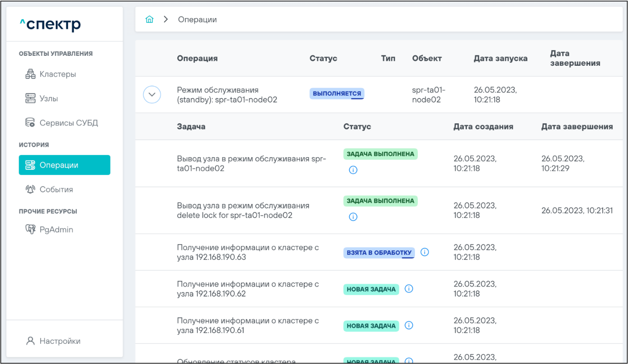628x364 pixels.
Task: Open Clusters (Кластеры) in sidebar
Action: coord(58,74)
